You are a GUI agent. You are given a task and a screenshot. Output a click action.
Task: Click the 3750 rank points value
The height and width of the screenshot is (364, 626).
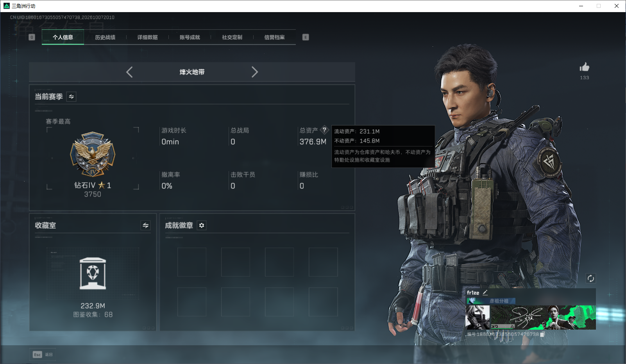(x=93, y=194)
